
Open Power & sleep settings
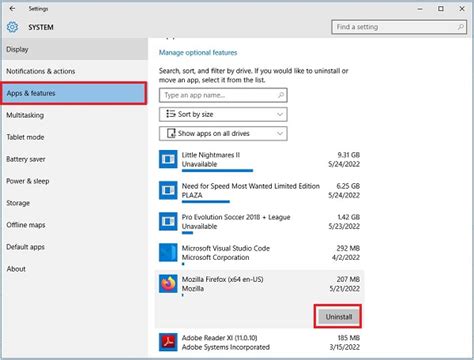pos(75,181)
